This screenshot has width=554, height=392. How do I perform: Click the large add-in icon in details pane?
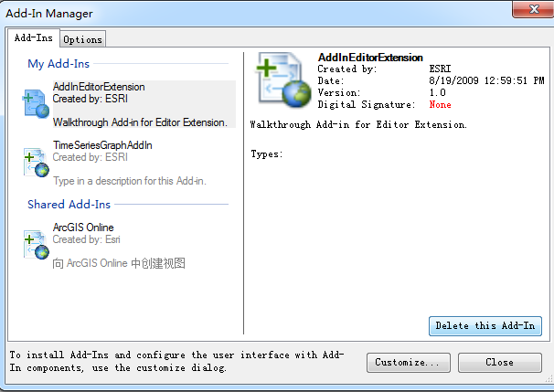[x=283, y=79]
